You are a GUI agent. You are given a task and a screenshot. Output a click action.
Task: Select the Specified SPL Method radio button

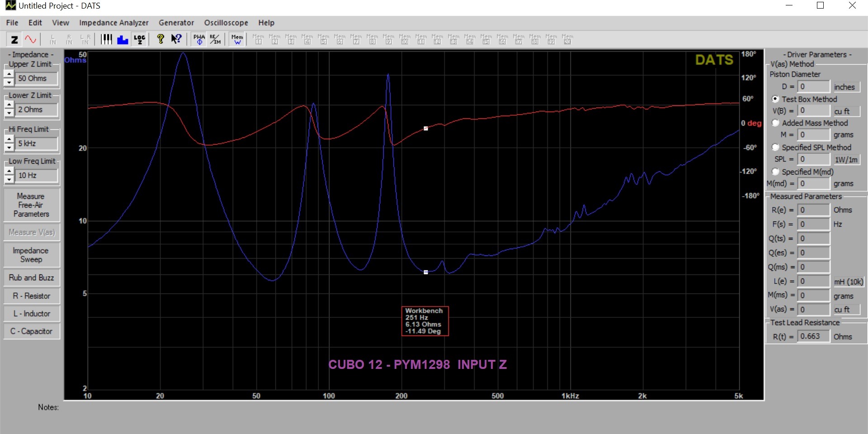tap(775, 147)
